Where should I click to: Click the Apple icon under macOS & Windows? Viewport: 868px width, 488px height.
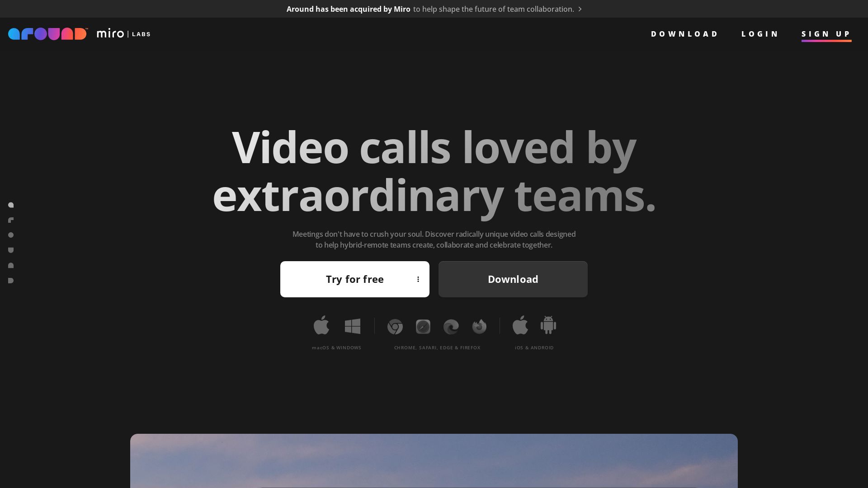(x=321, y=325)
